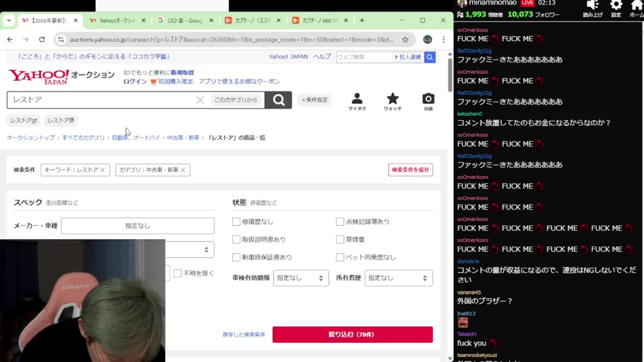Check the 新車時保証書あり checkbox
The height and width of the screenshot is (362, 644).
236,257
